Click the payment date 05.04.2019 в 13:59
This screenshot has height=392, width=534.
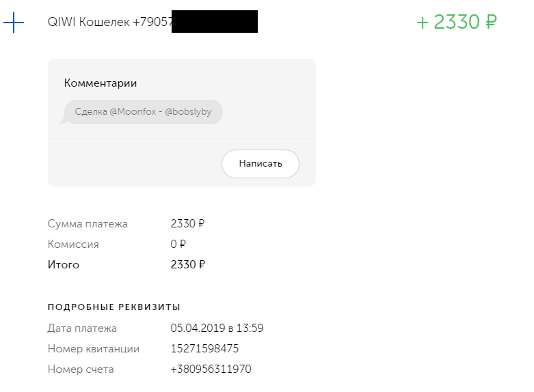click(x=217, y=328)
